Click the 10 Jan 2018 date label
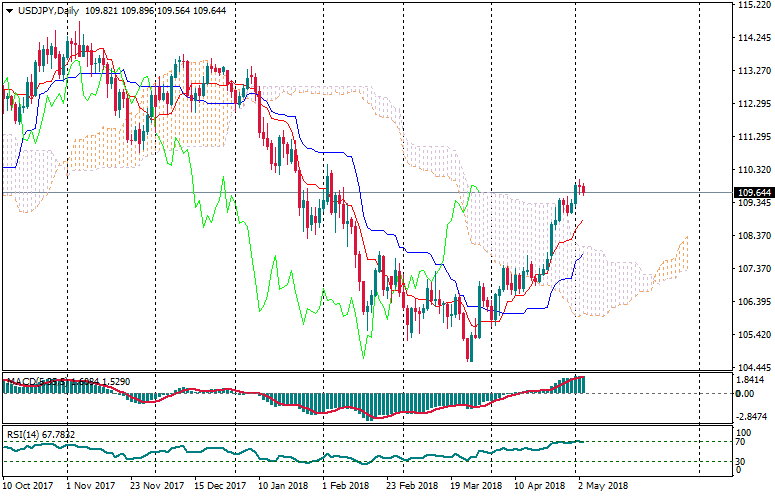 283,486
